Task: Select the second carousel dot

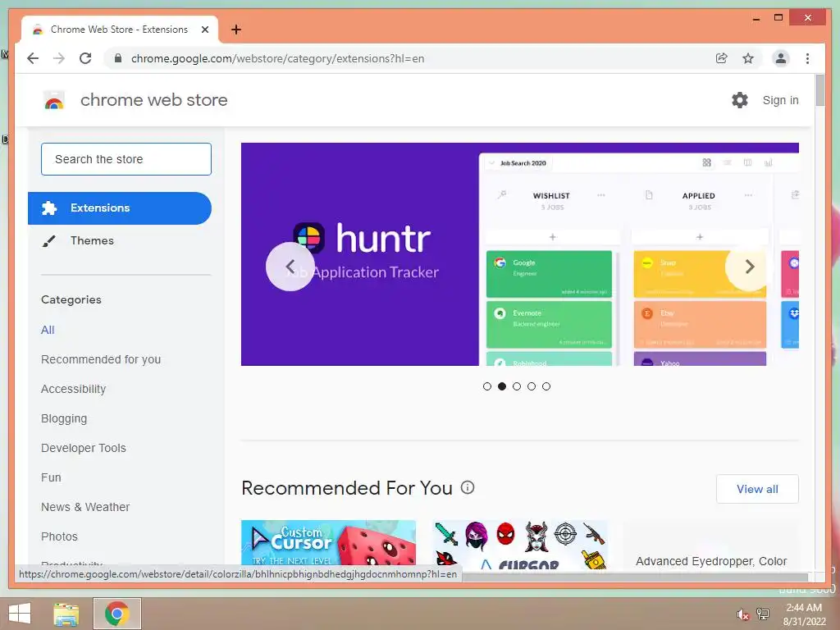Action: pos(502,386)
